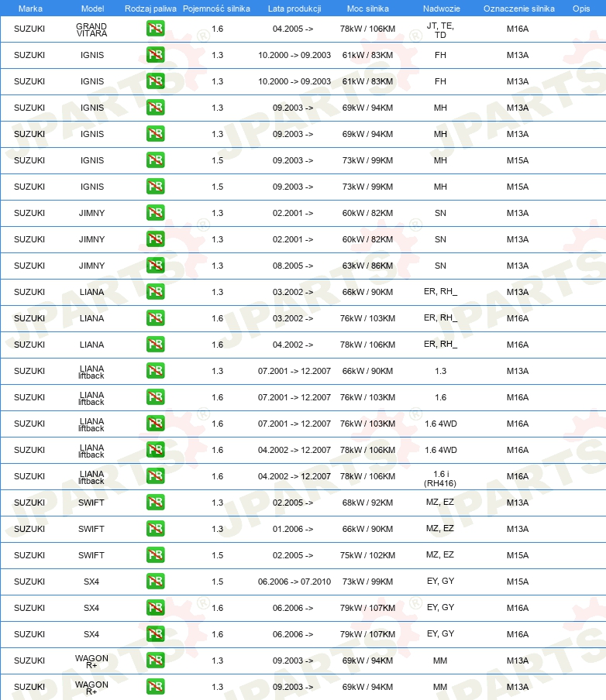The image size is (606, 700).
Task: Click the Pojemność silnika column header
Action: click(216, 9)
